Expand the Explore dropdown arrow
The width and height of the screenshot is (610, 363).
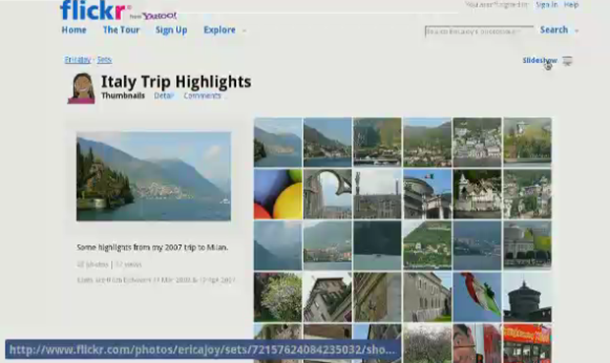(x=244, y=31)
